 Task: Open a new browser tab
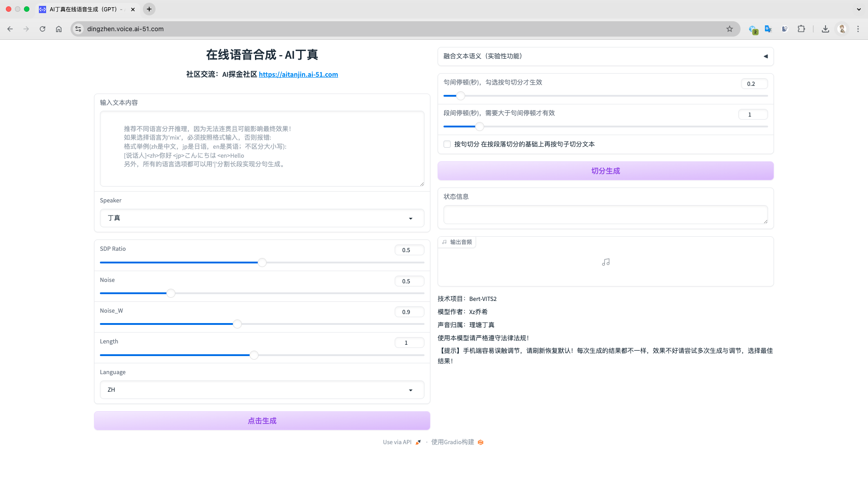point(149,9)
